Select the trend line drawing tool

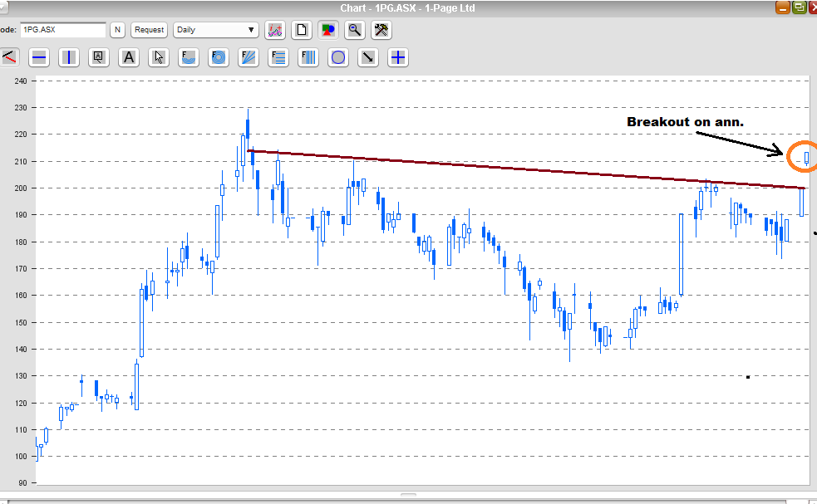9,57
